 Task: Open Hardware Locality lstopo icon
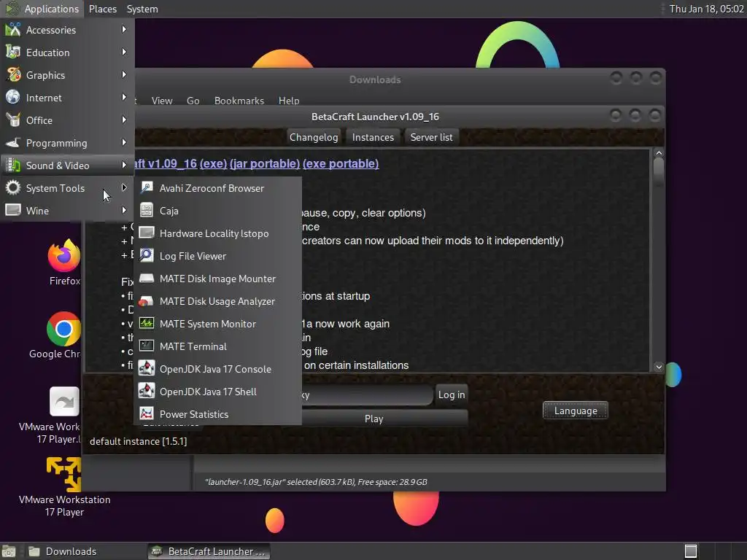click(146, 233)
